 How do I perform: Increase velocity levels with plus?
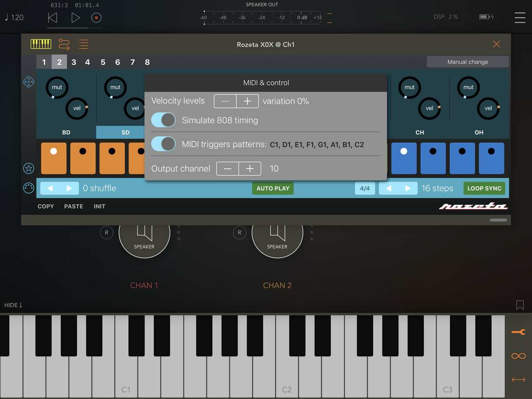coord(247,101)
